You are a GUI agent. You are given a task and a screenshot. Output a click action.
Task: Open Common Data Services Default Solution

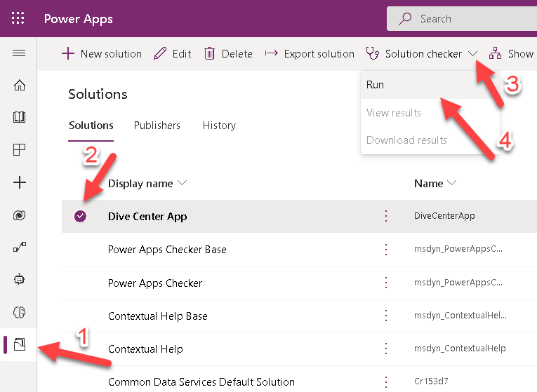point(201,381)
